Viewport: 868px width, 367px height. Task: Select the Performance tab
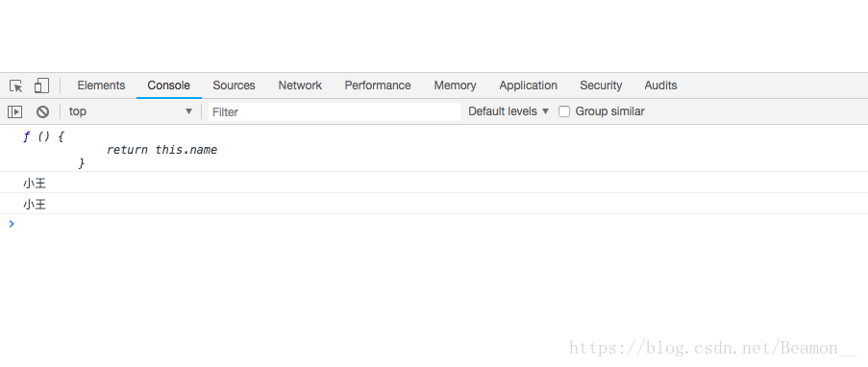[x=378, y=86]
